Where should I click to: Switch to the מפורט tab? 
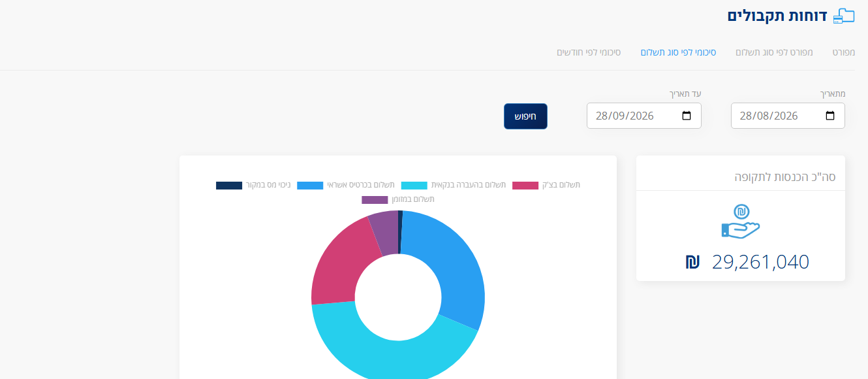[x=843, y=52]
